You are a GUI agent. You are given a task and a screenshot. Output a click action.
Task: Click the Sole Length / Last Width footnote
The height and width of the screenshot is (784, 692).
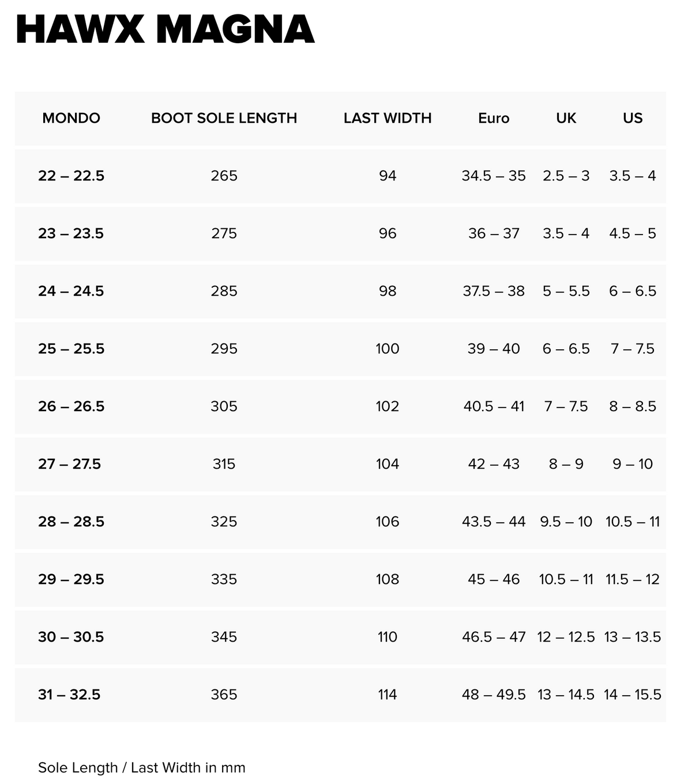tap(142, 768)
